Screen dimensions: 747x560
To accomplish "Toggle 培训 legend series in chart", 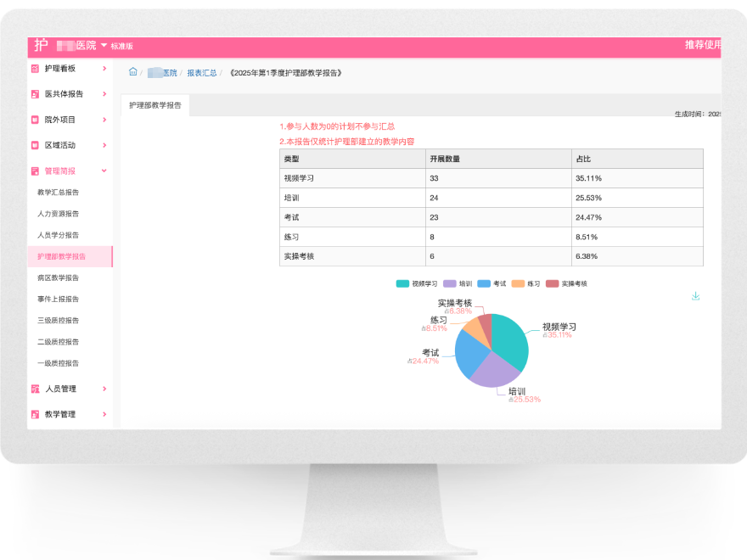I will tap(457, 283).
